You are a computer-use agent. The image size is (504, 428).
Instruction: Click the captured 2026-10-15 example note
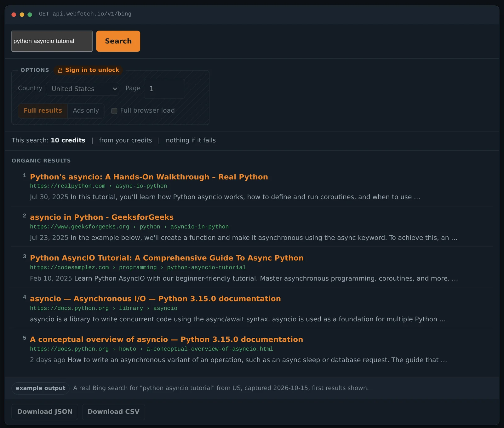click(x=221, y=388)
